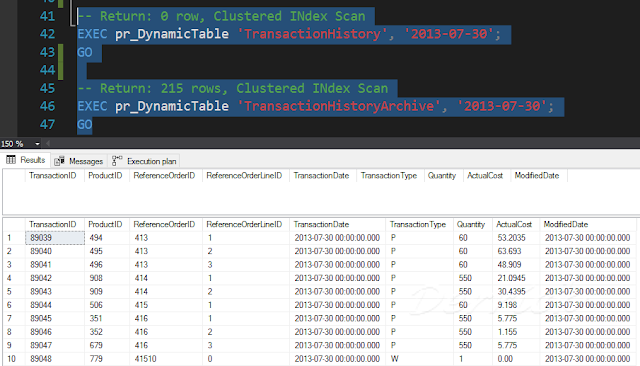Click the ModifiedDate header in second grid
This screenshot has width=640, height=366.
(x=566, y=224)
